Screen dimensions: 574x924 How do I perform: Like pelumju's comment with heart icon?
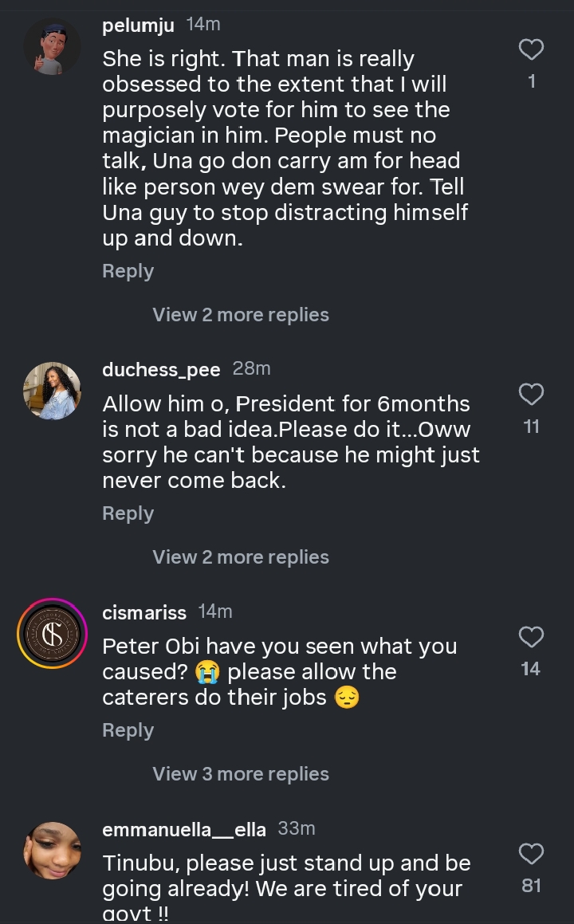click(x=531, y=50)
